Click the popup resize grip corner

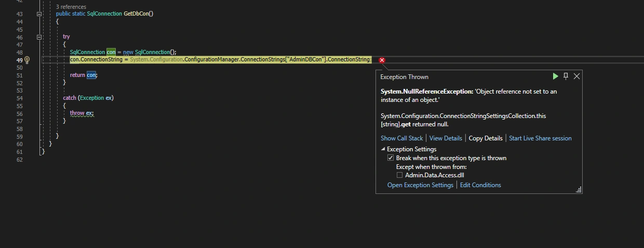tap(579, 190)
